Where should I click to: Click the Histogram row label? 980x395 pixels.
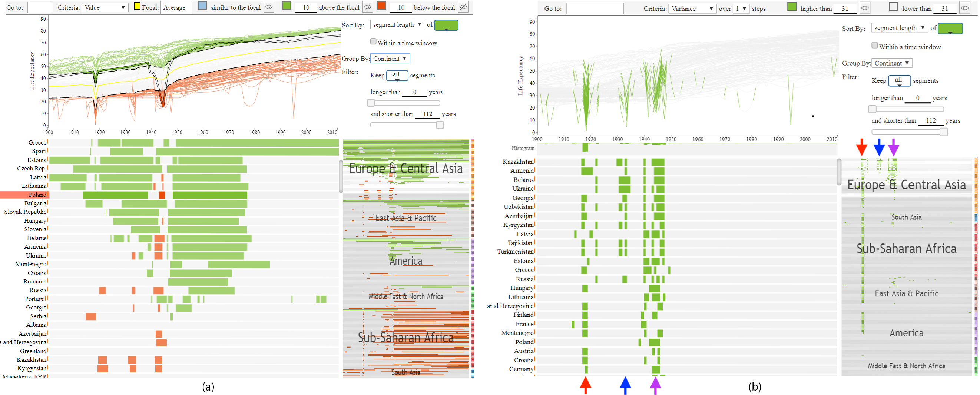(x=523, y=148)
